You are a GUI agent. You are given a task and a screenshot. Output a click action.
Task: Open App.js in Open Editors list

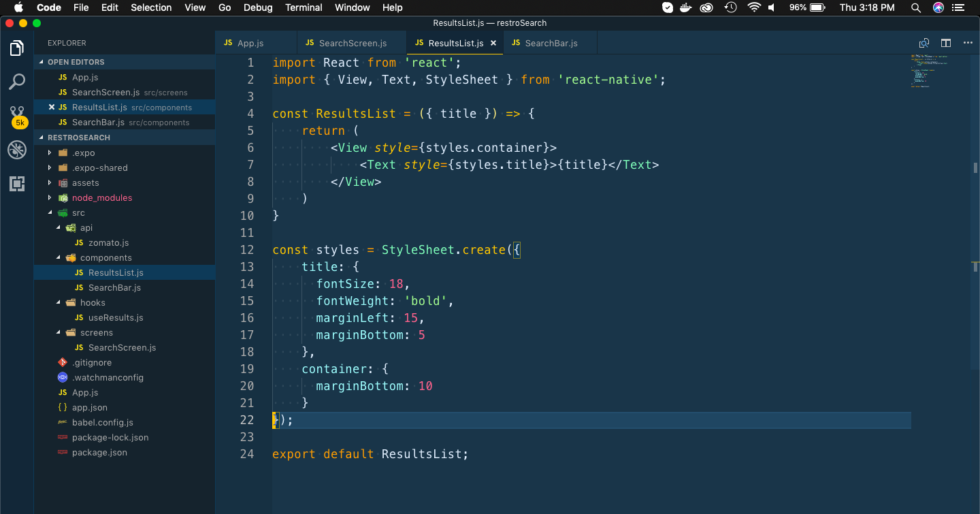125,77
